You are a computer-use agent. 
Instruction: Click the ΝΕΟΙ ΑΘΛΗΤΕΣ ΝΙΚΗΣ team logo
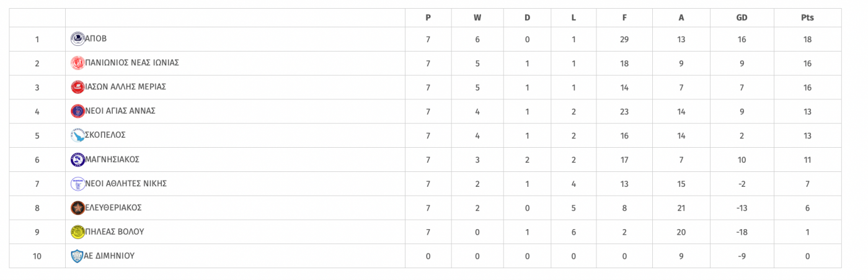click(77, 184)
